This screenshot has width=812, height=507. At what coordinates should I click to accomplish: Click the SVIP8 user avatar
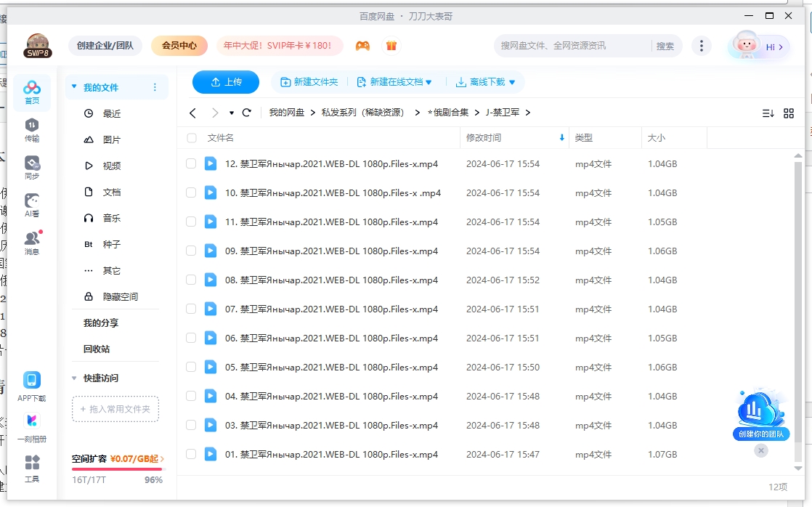38,46
